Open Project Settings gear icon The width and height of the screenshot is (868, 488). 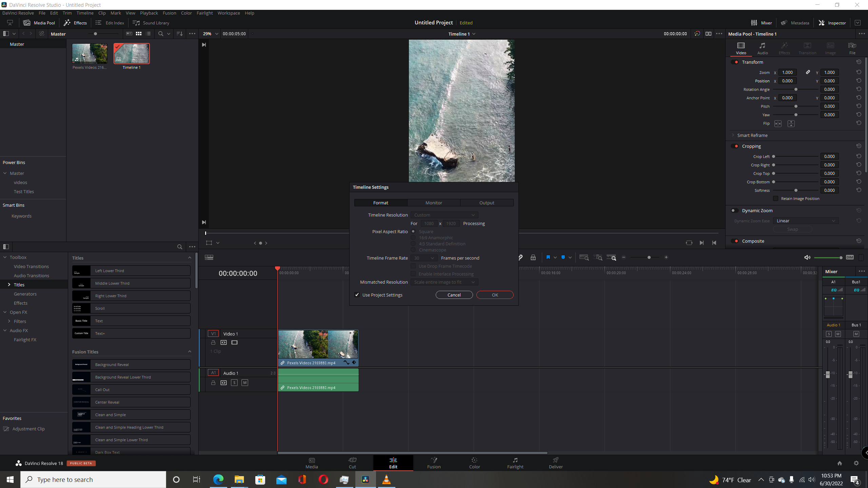[x=856, y=463]
